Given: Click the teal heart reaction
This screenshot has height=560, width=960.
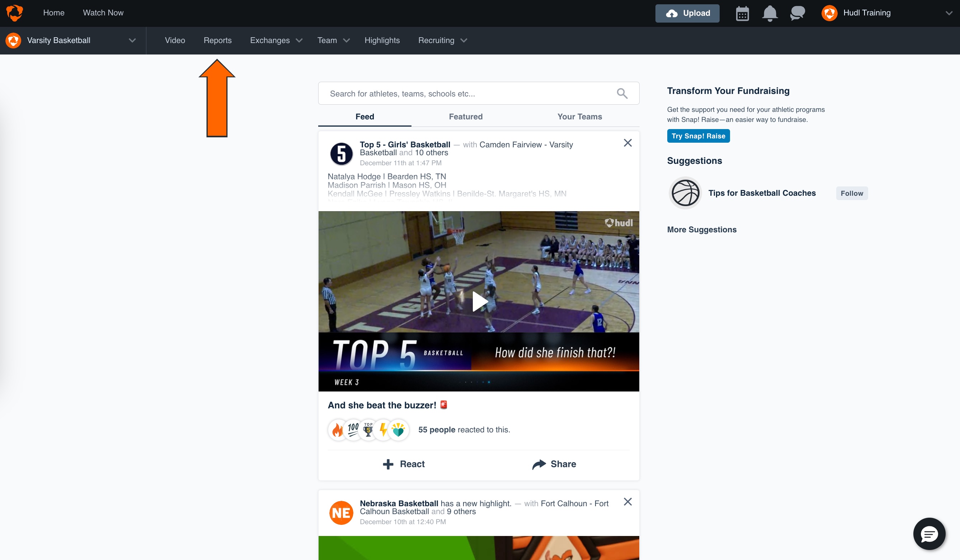Looking at the screenshot, I should (x=399, y=430).
